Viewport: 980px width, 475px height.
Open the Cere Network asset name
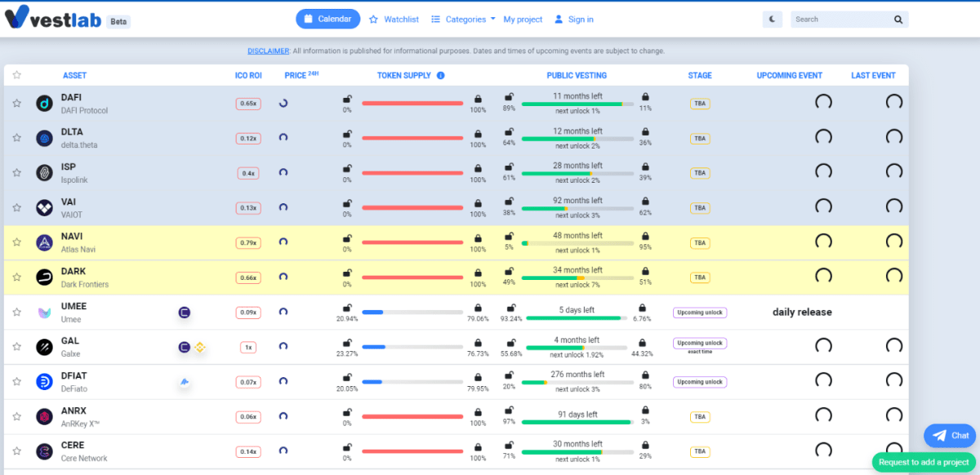[x=84, y=458]
